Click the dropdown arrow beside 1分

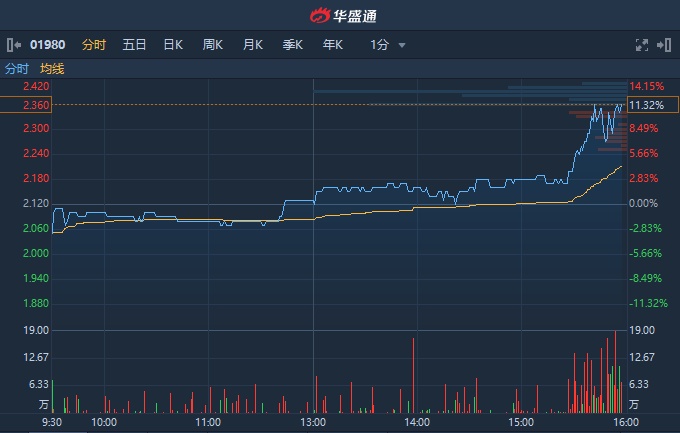[x=402, y=45]
